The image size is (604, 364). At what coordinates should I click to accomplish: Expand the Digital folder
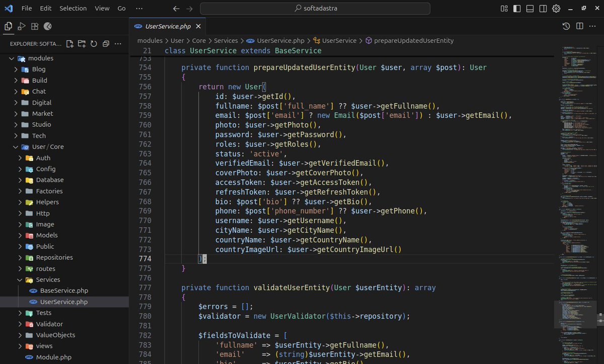pyautogui.click(x=16, y=102)
